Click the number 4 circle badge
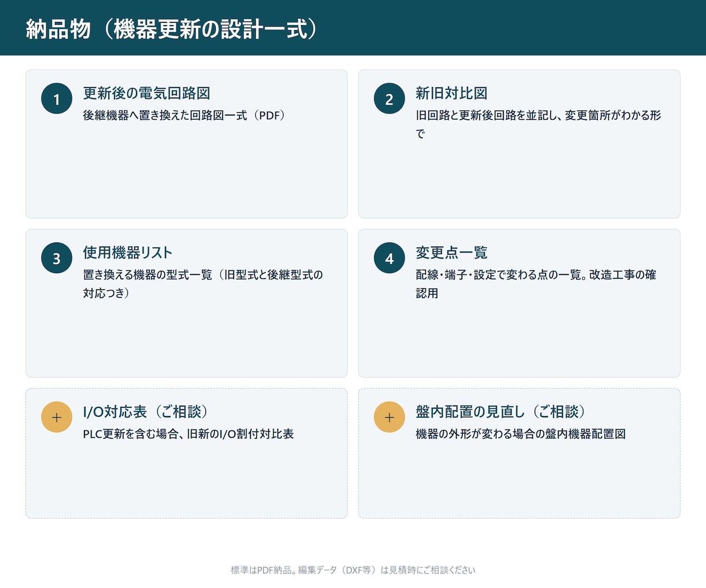The height and width of the screenshot is (588, 706). point(389,258)
